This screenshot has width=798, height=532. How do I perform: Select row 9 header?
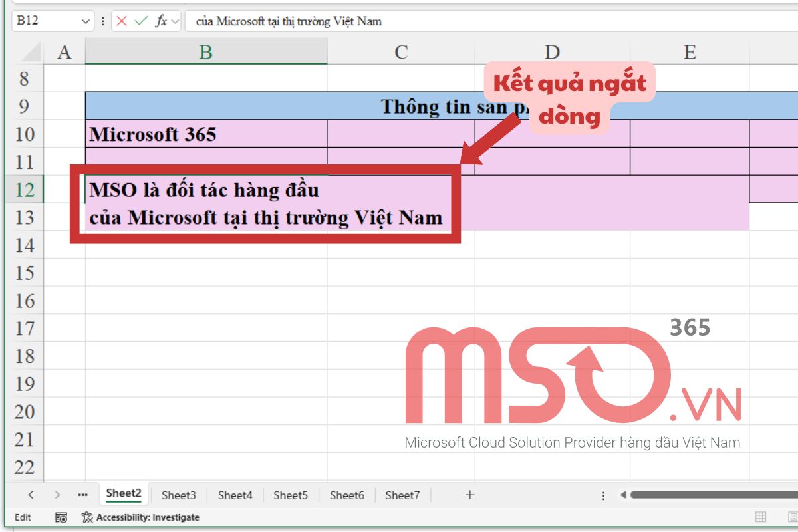coord(25,106)
